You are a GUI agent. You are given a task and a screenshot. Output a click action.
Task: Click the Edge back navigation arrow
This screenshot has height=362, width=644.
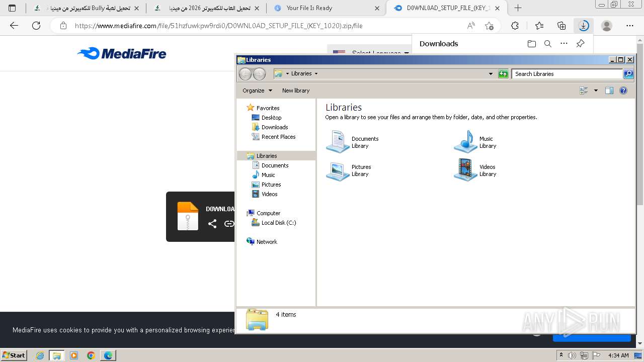coord(14,26)
